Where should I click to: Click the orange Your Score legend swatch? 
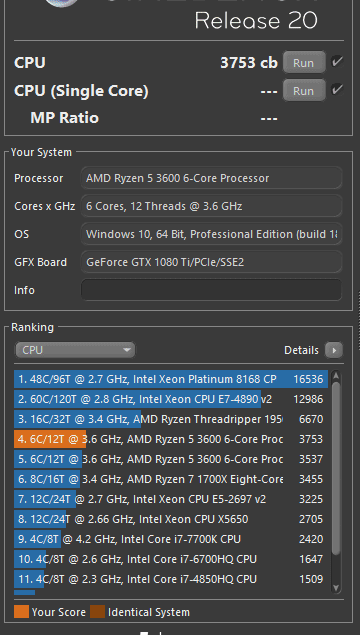[21, 612]
